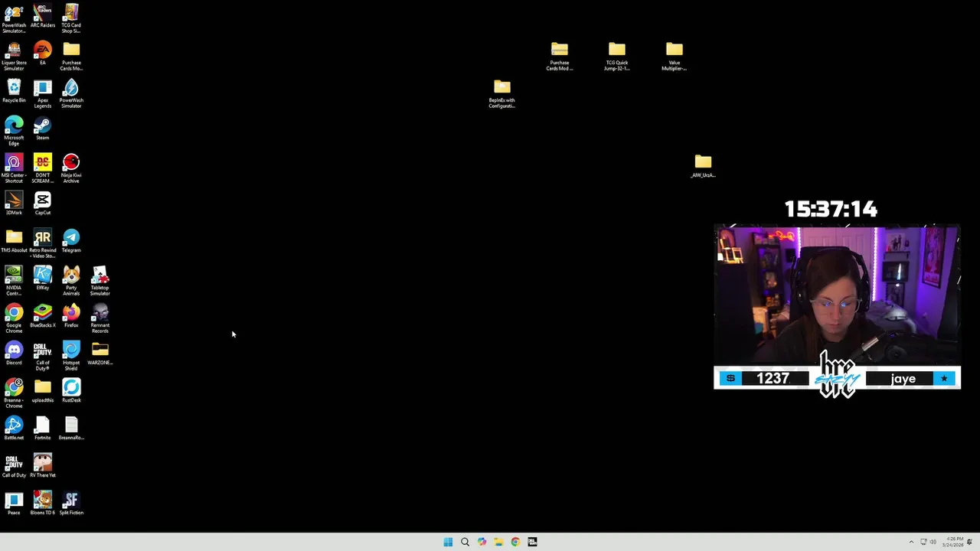Select the Battle.net desktop icon
This screenshot has height=551, width=980.
pyautogui.click(x=14, y=428)
